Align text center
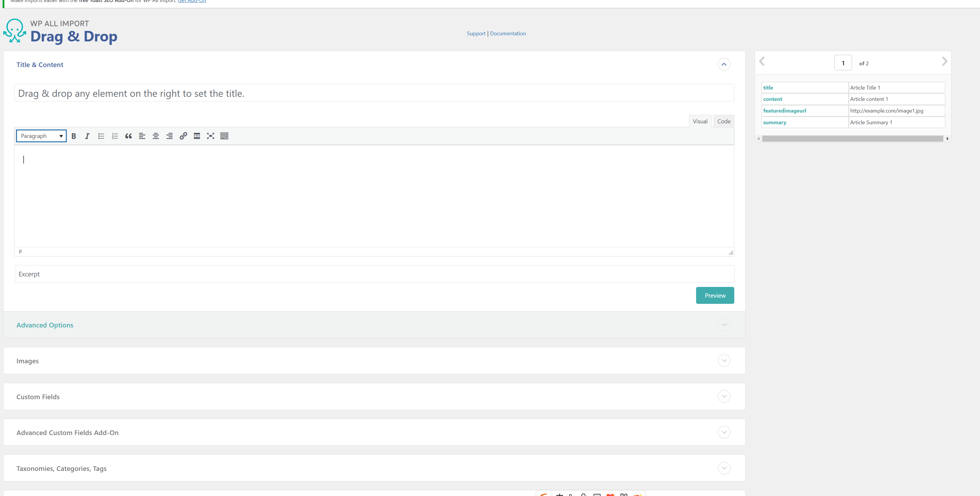Screen dimensions: 980x496 click(x=156, y=136)
